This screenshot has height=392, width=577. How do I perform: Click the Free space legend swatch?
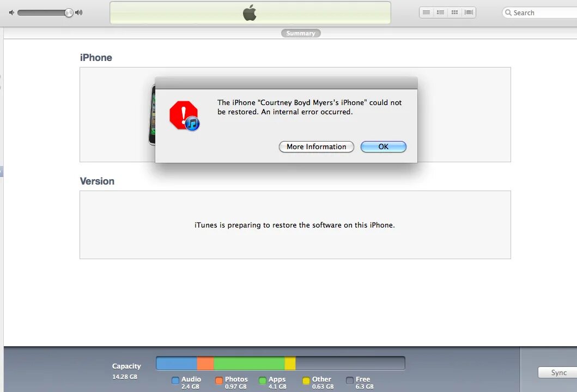coord(350,381)
